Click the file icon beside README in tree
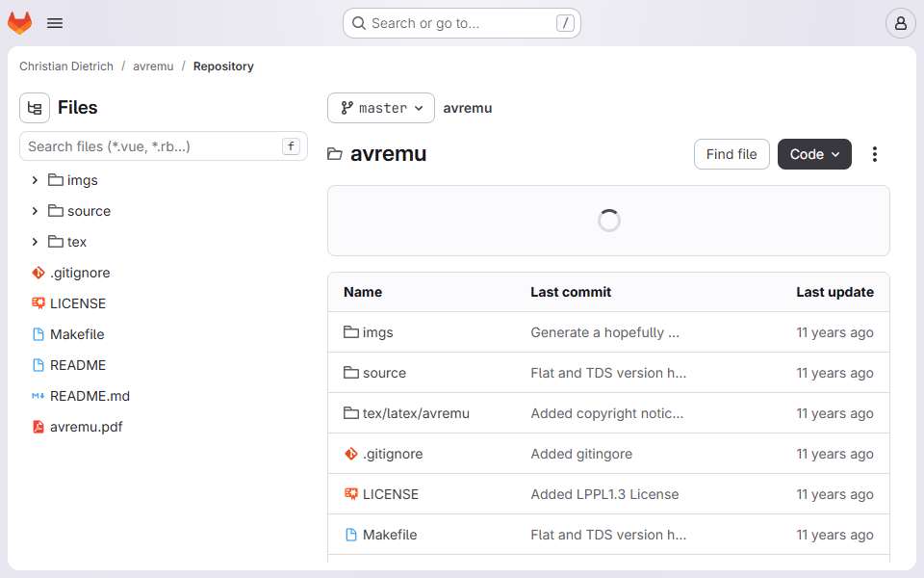The height and width of the screenshot is (578, 924). point(38,365)
